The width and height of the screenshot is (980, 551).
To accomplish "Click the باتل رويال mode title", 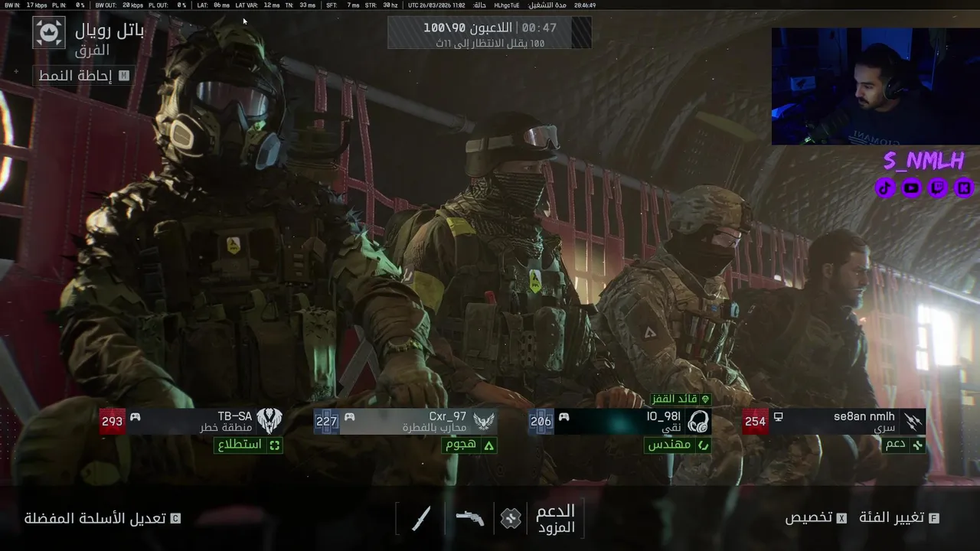I will click(109, 31).
